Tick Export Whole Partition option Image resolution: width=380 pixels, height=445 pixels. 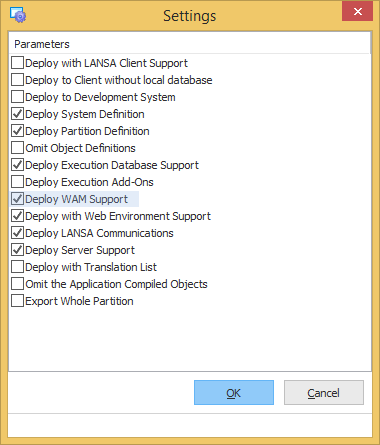[17, 301]
